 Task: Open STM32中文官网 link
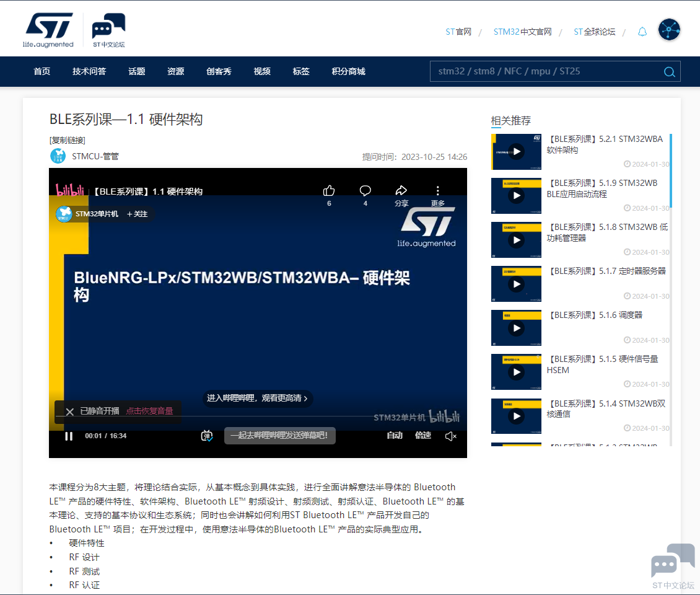(522, 32)
